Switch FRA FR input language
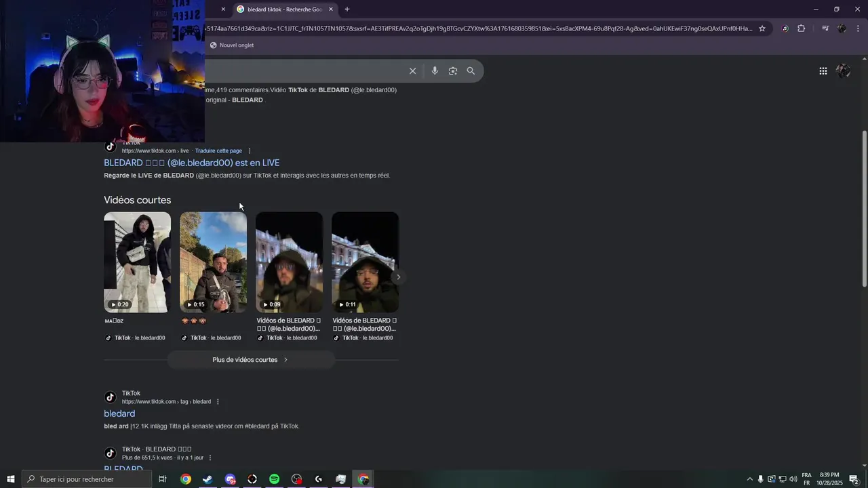 pos(807,479)
